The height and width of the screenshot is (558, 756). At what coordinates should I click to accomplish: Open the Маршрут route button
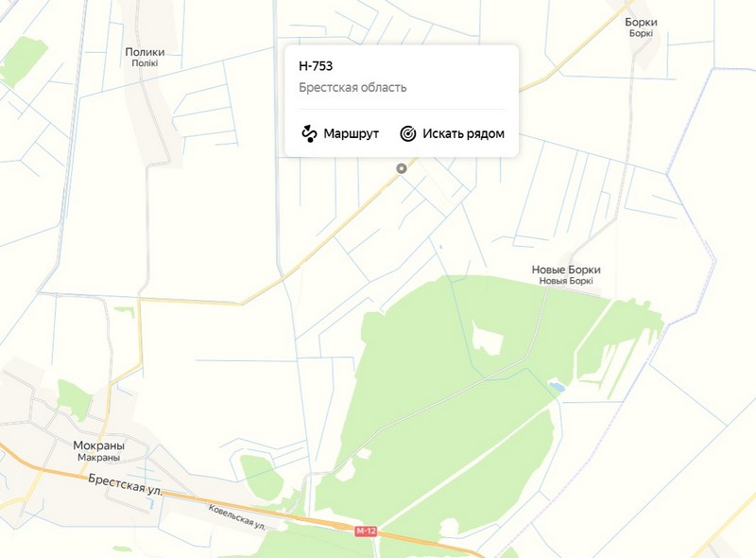(x=340, y=133)
